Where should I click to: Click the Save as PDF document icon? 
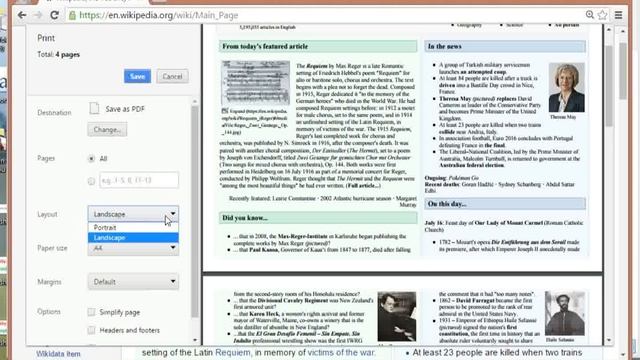coord(94,108)
